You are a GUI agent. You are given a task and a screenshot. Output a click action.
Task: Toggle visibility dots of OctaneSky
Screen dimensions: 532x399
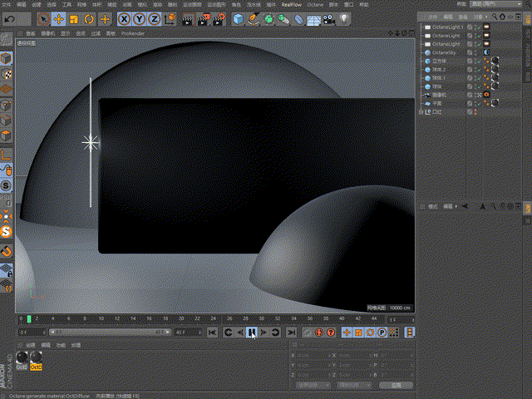click(476, 52)
